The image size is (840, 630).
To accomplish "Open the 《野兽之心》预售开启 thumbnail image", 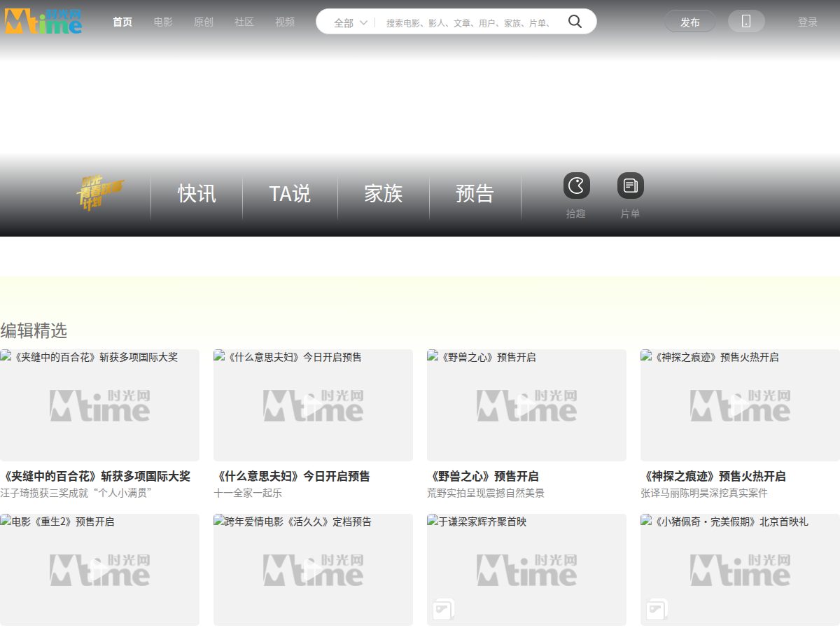I will tap(526, 405).
